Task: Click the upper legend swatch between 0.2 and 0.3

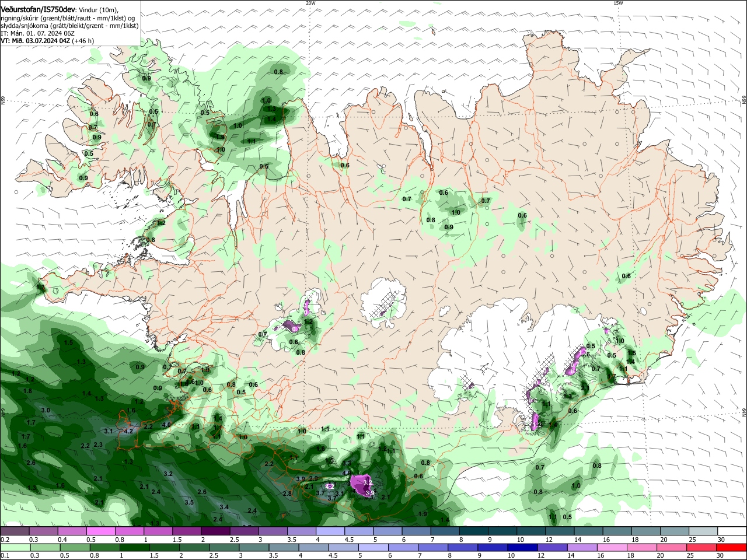Action: pyautogui.click(x=15, y=531)
